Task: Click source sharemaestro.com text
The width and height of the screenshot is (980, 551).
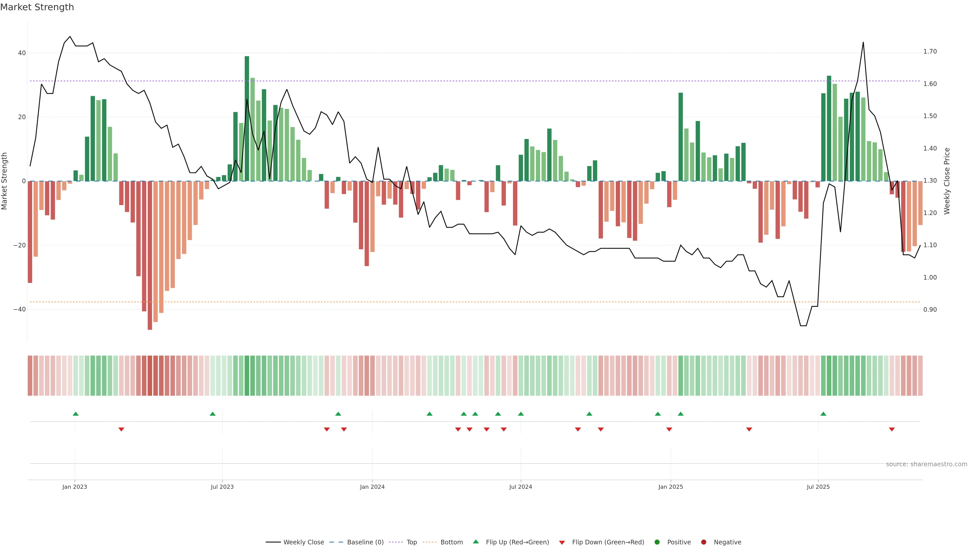Action: point(926,464)
